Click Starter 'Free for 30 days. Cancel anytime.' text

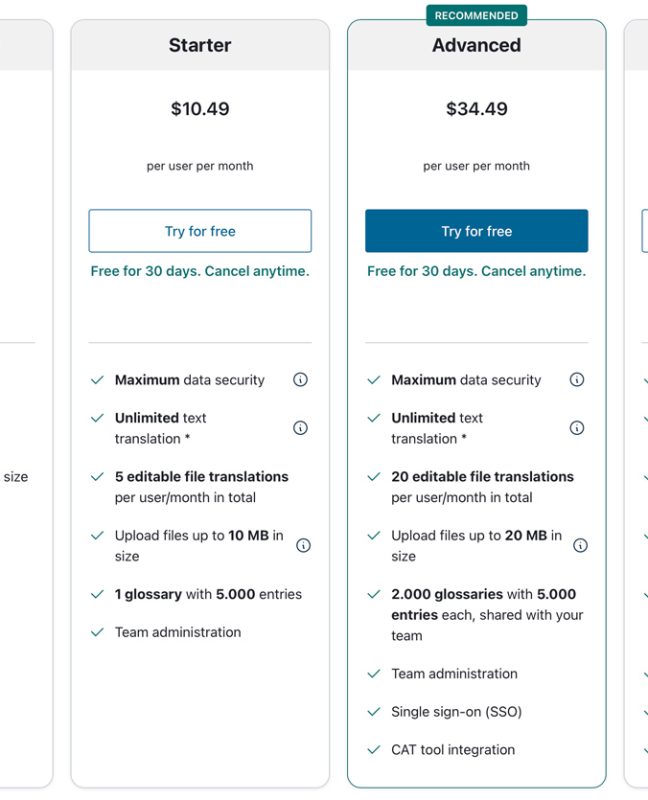(200, 271)
